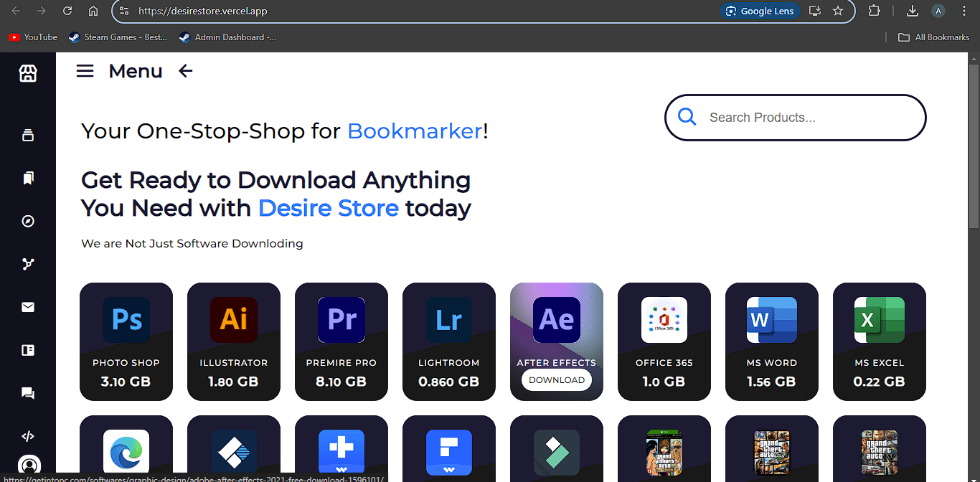Viewport: 980px width, 482px height.
Task: Click the store logo icon in sidebar
Action: pyautogui.click(x=28, y=73)
